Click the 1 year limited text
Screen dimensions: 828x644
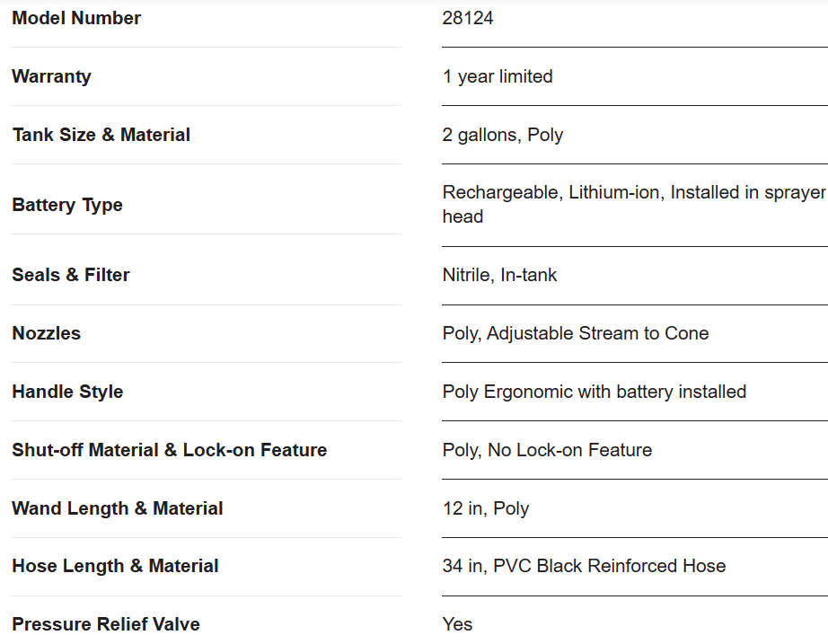tap(498, 76)
